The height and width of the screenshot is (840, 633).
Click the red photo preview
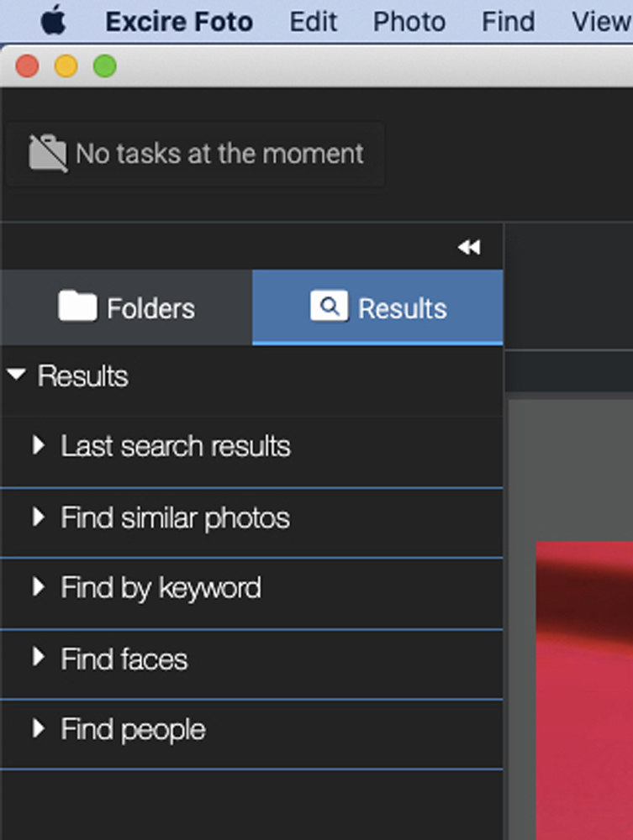[x=584, y=689]
